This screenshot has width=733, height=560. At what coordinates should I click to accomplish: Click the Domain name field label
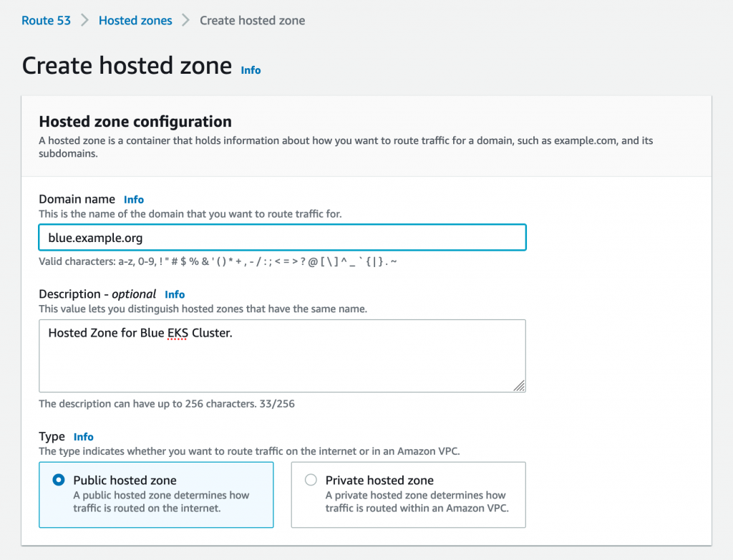point(77,199)
